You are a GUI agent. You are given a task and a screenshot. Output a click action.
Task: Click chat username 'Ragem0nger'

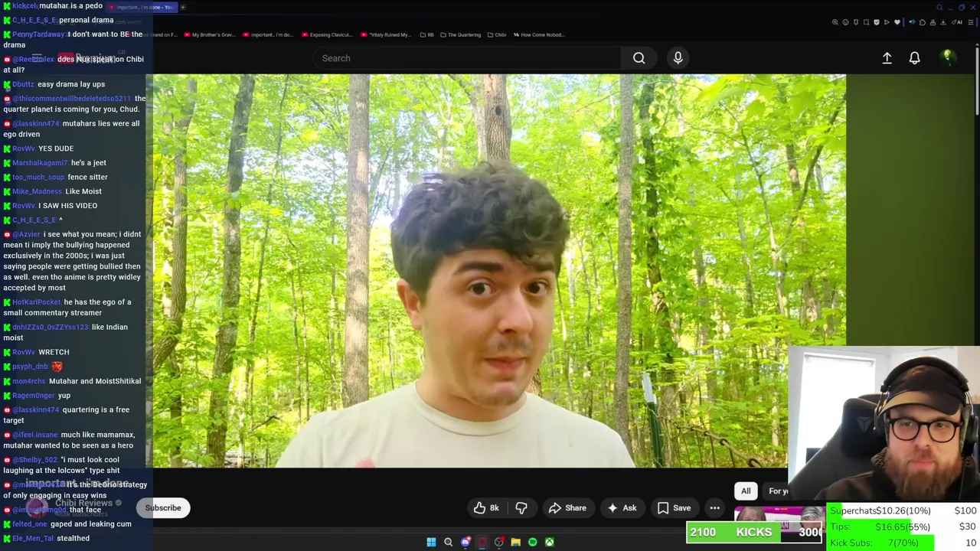point(34,396)
